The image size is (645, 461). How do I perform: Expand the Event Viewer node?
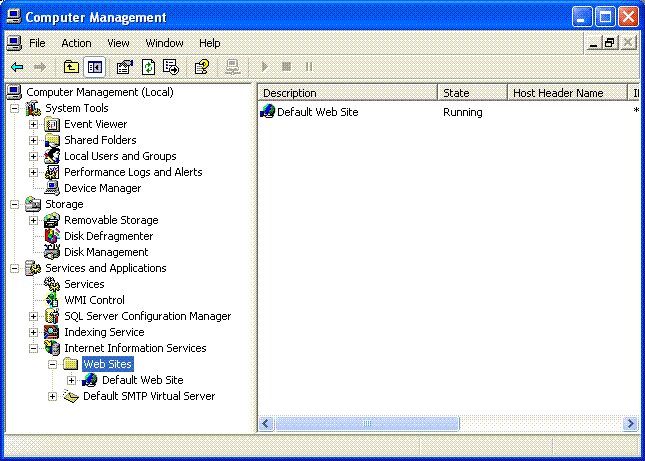(x=33, y=125)
